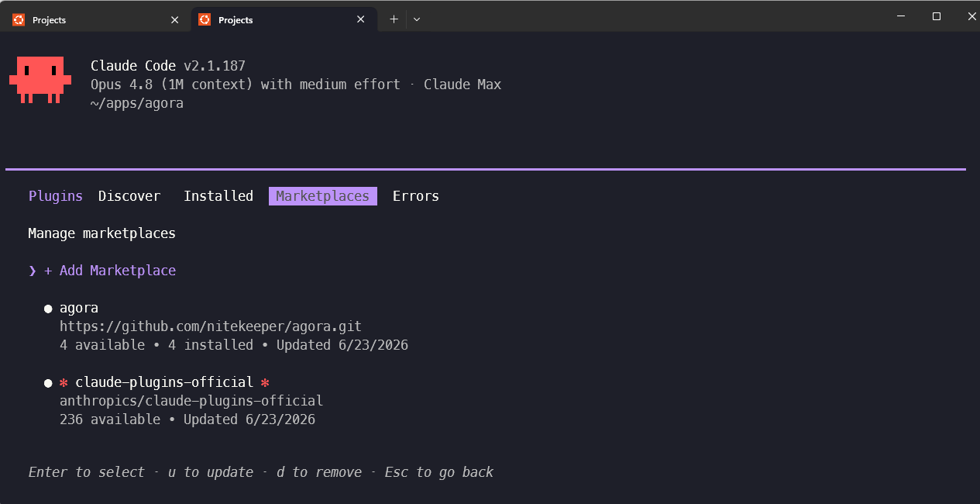Select + Add Marketplace option
Viewport: 980px width, 504px height.
[x=110, y=271]
